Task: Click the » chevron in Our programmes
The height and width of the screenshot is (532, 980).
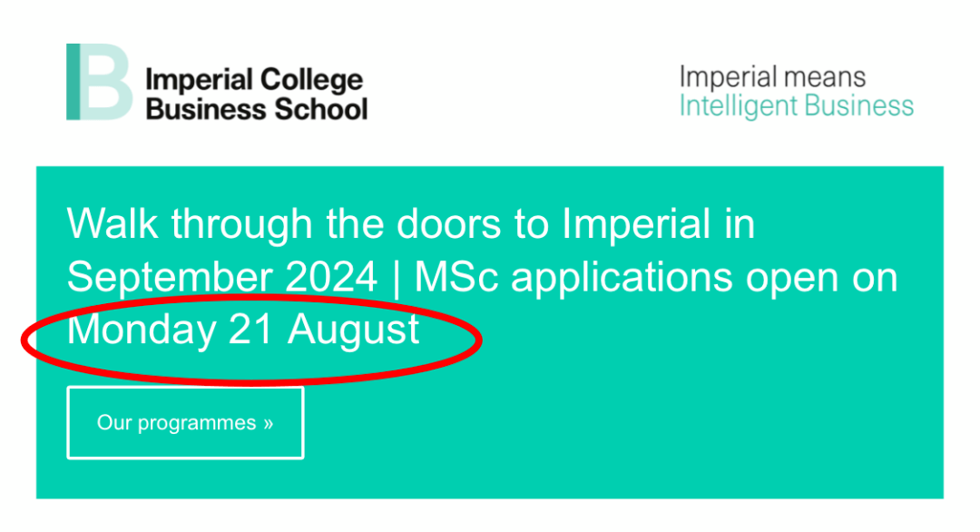Action: 268,423
